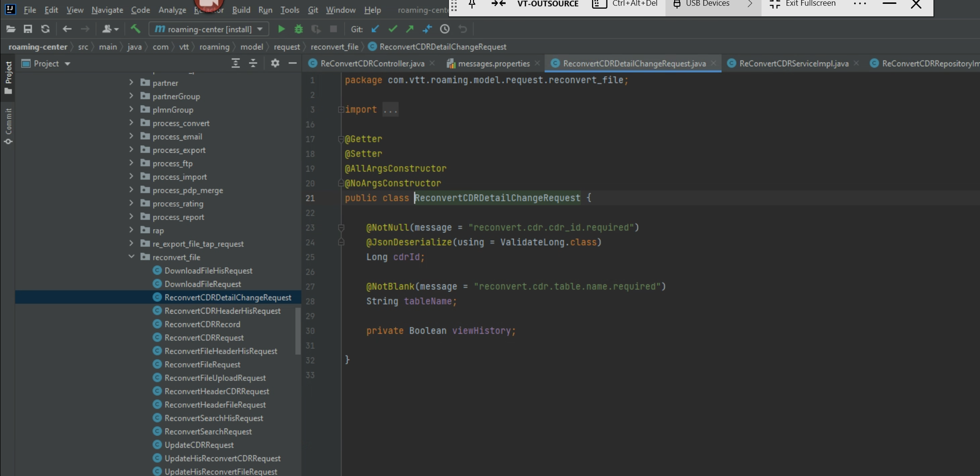Open Git Show History clock icon
The height and width of the screenshot is (476, 980).
[445, 29]
